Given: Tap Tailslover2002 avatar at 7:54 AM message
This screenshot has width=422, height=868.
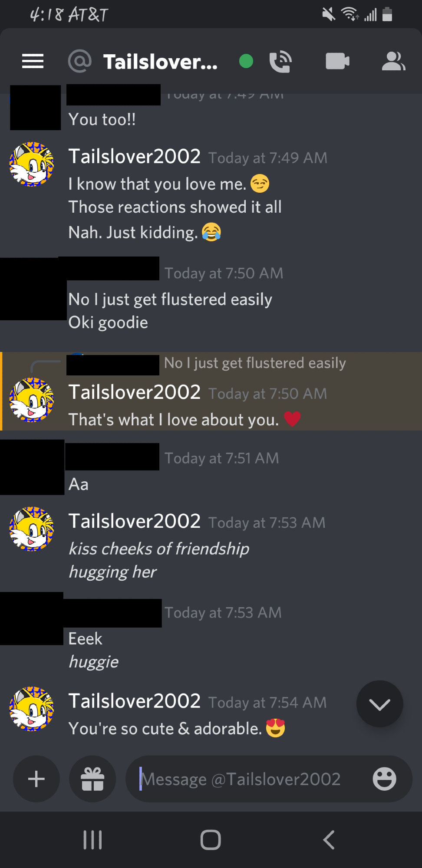Looking at the screenshot, I should pyautogui.click(x=32, y=709).
